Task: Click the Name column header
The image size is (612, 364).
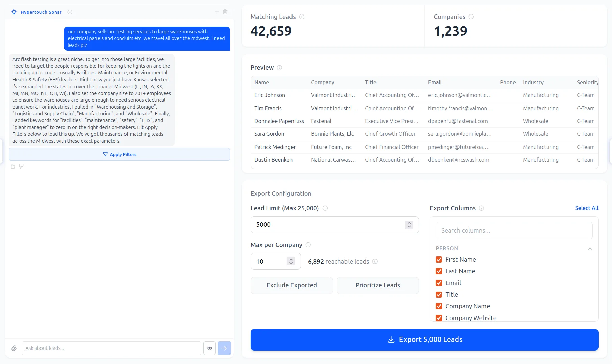Action: tap(261, 82)
